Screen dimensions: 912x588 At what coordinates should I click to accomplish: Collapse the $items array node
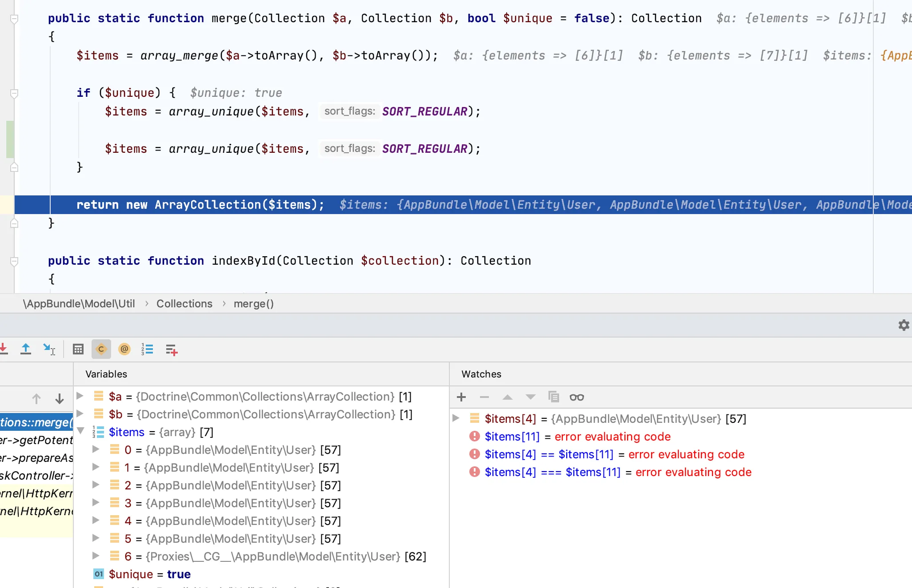(x=80, y=431)
